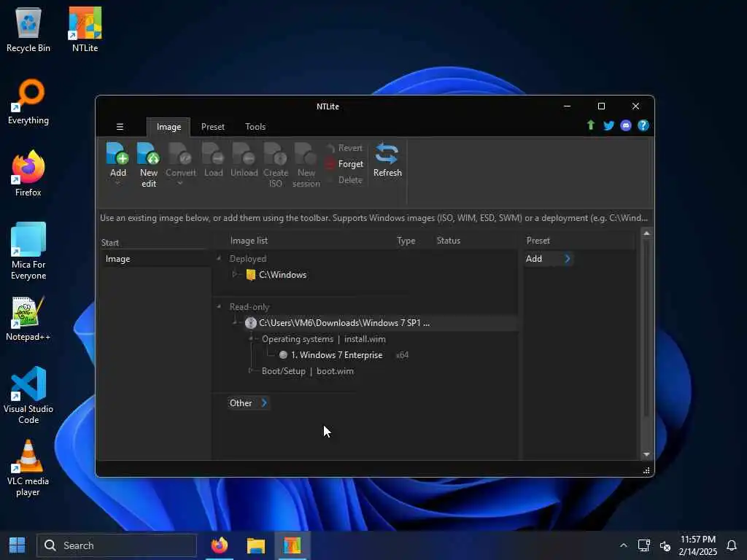Expand the C:\Windows tree node
Viewport: 747px width, 560px height.
pyautogui.click(x=234, y=274)
